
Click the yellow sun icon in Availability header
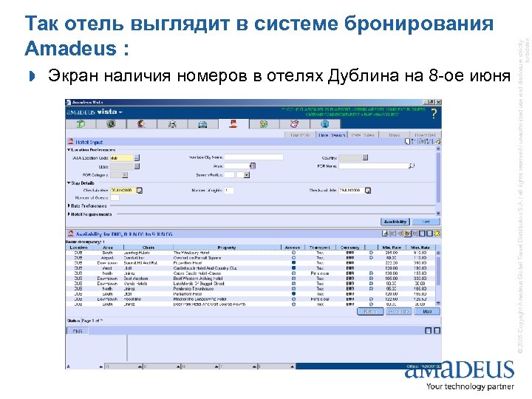437,233
